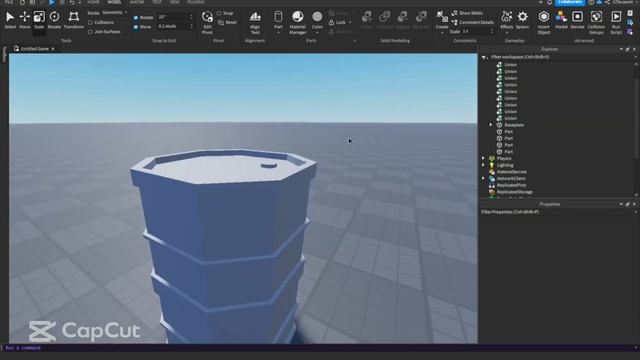Insert a Spawn location
Screen dimensions: 640x360
[x=522, y=20]
